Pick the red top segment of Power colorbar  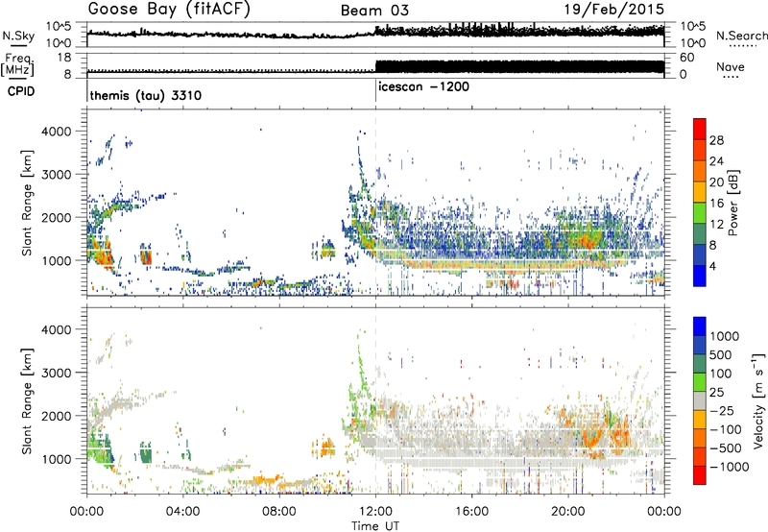click(x=700, y=130)
